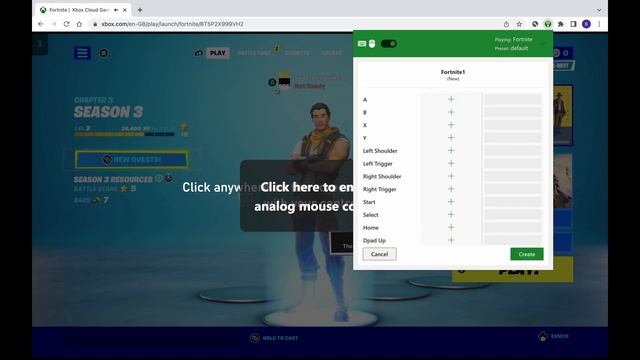Go back in browser history

pos(40,24)
